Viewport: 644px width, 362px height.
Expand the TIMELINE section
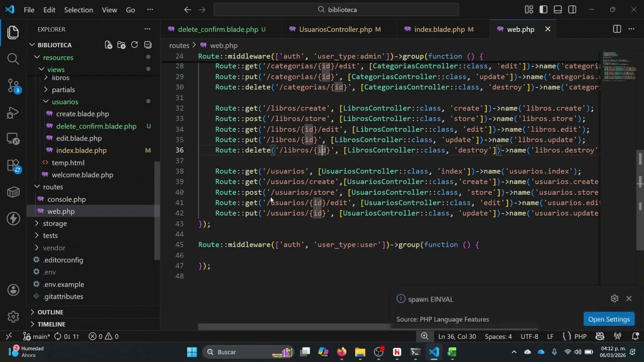point(94,324)
